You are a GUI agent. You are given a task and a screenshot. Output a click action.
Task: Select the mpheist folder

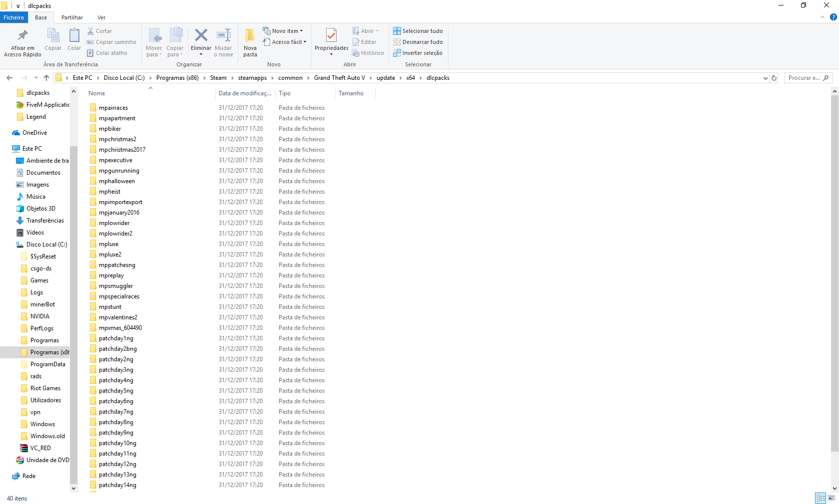point(109,192)
